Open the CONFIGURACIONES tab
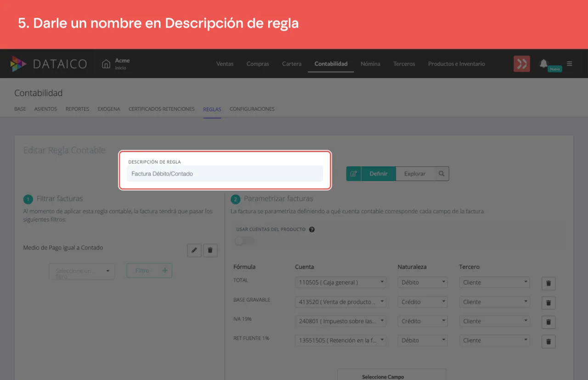 [252, 109]
